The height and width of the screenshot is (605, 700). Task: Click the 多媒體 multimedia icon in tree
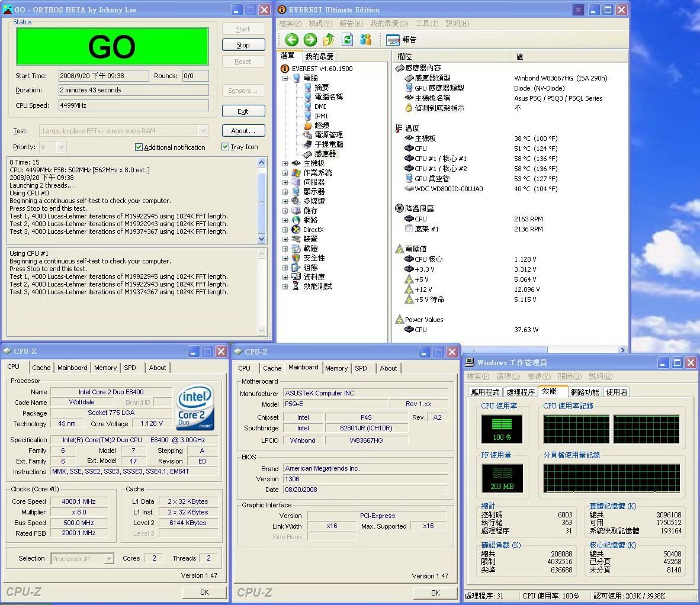click(296, 201)
